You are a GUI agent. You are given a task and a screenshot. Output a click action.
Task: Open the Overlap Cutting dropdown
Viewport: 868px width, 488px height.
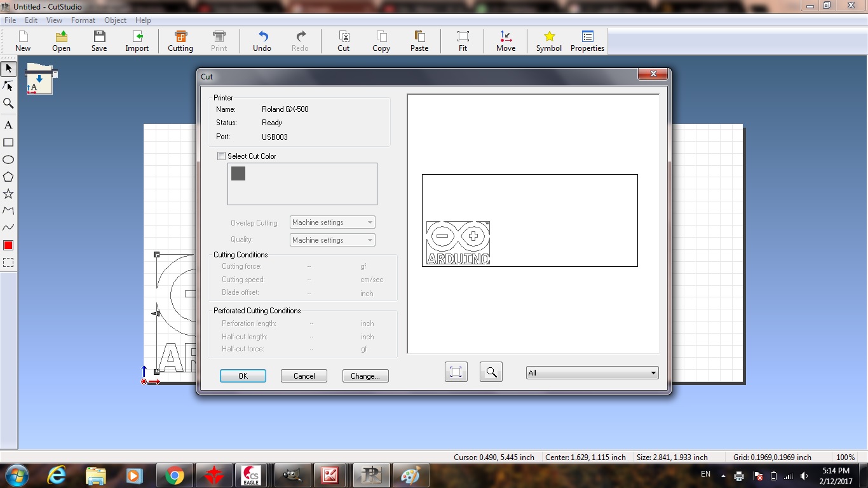332,222
